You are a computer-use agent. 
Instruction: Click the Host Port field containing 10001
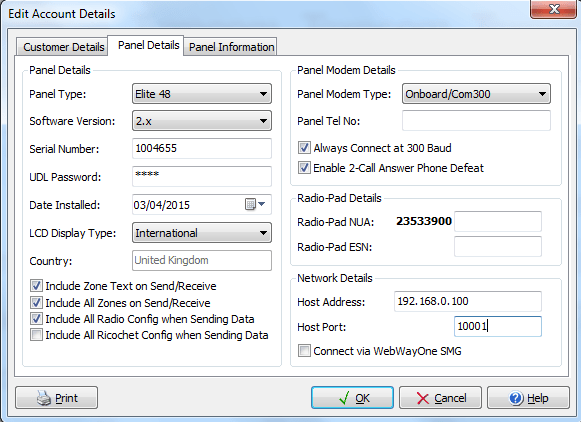point(498,326)
